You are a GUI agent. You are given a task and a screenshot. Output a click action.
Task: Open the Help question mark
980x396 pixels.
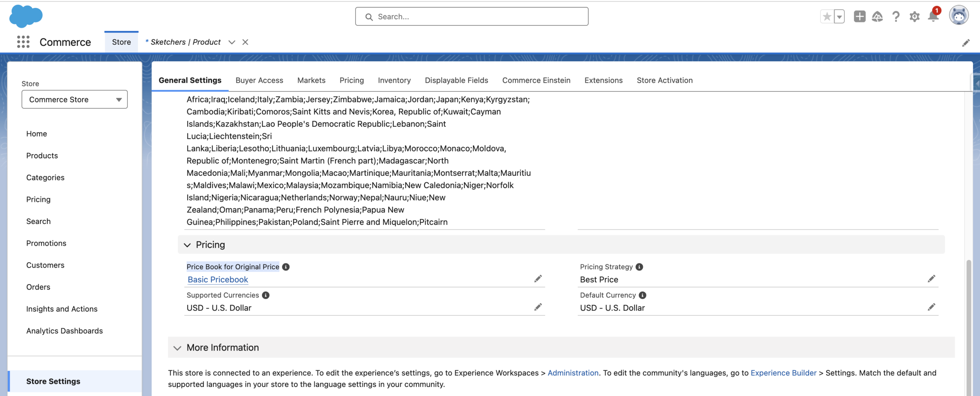pos(896,16)
